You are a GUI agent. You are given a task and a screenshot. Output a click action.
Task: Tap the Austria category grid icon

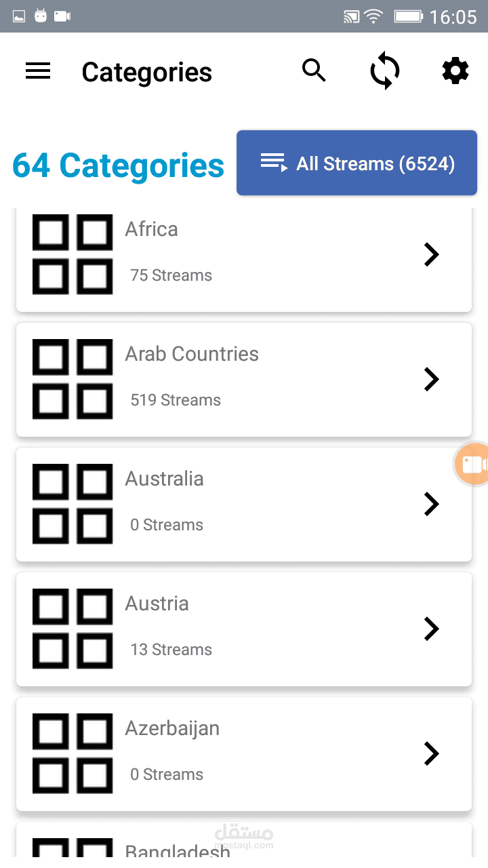(73, 629)
